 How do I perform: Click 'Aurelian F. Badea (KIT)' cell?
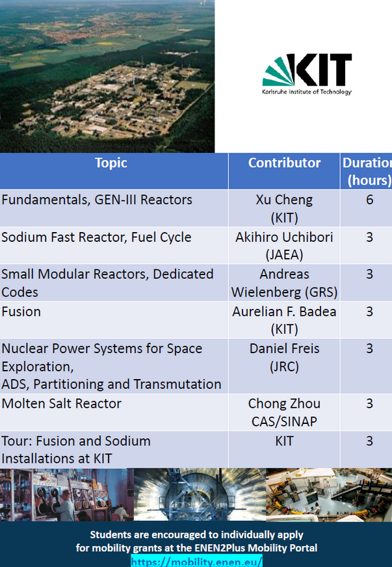[284, 320]
